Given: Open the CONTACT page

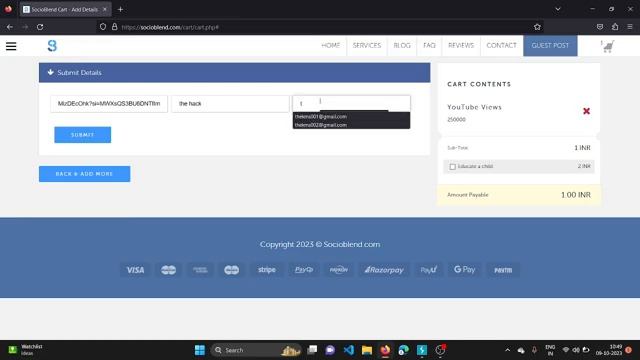Looking at the screenshot, I should tap(501, 45).
